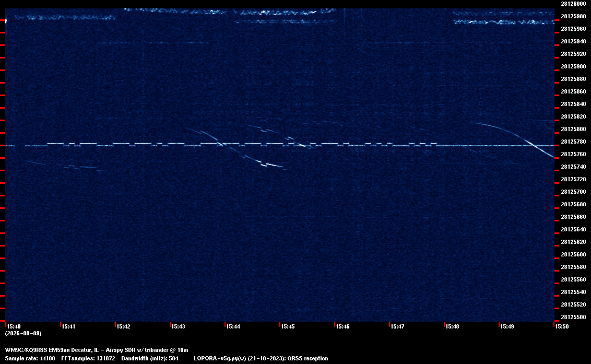Select the 28125780 frequency label
Image resolution: width=591 pixels, height=364 pixels.
point(573,142)
